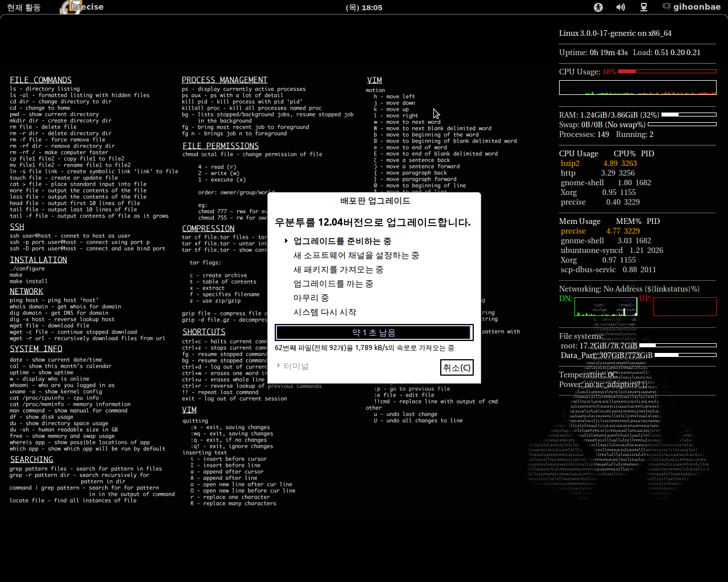Viewport: 728px width, 582px height.
Task: Click the heading 우분투를 12.04버전으로 업그레이드합니다.
Action: pos(373,222)
